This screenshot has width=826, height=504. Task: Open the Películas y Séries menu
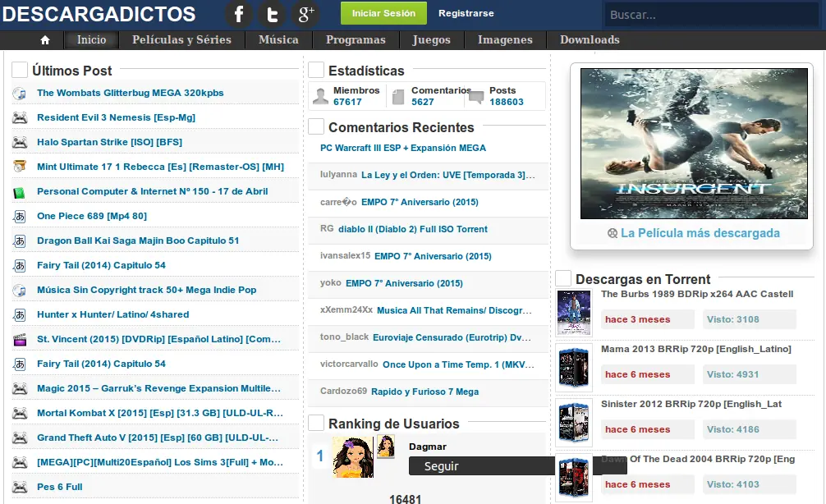pos(181,40)
